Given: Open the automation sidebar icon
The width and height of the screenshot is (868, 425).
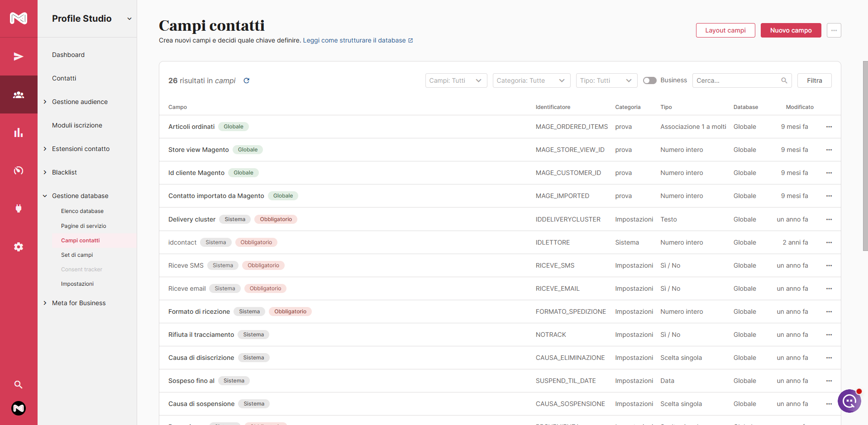Looking at the screenshot, I should 19,170.
